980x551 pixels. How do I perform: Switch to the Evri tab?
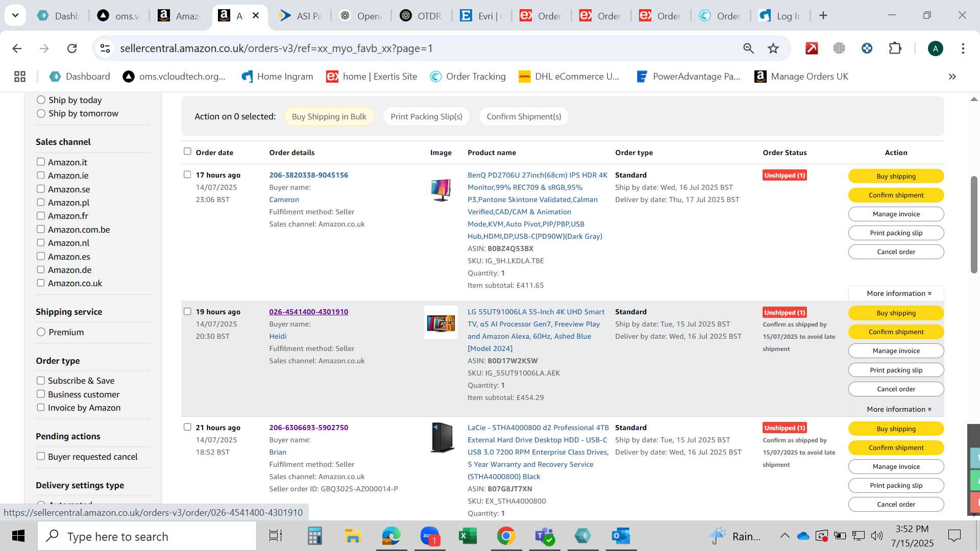click(x=481, y=16)
